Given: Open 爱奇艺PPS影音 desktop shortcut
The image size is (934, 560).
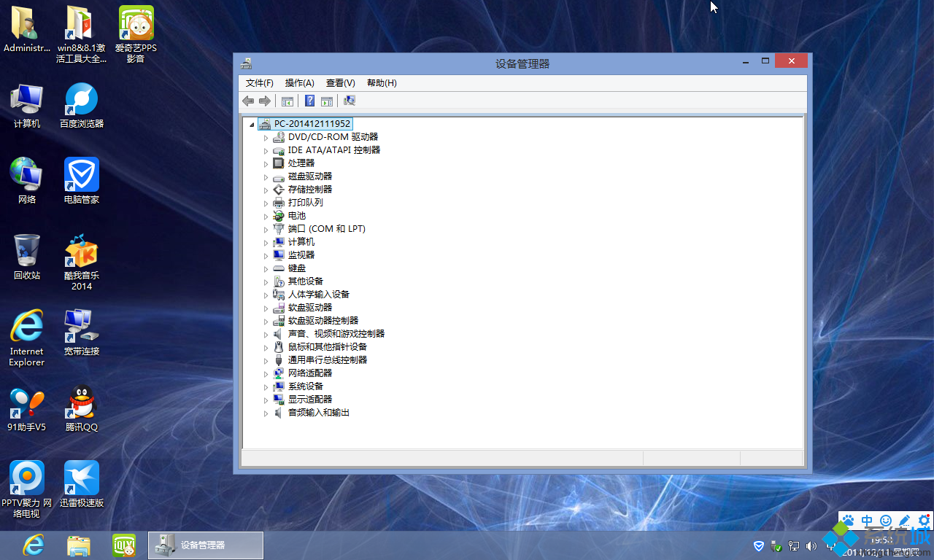Looking at the screenshot, I should [x=136, y=34].
